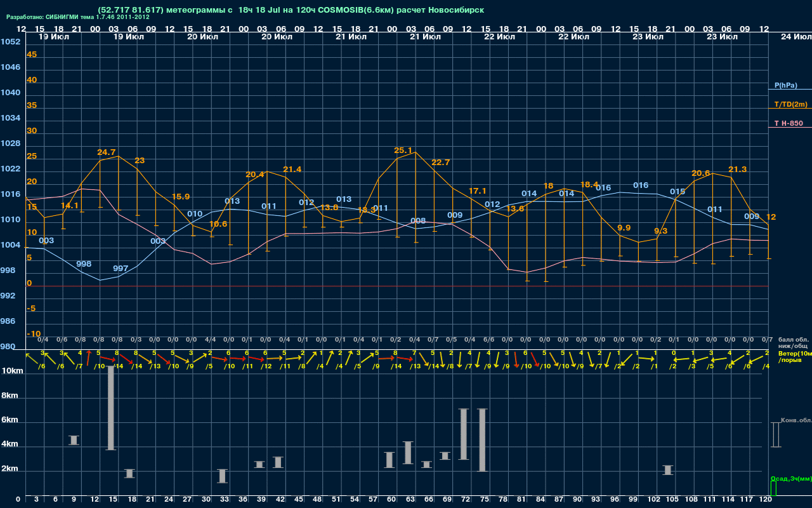Click the 84 hour label on bottom axis

[540, 500]
